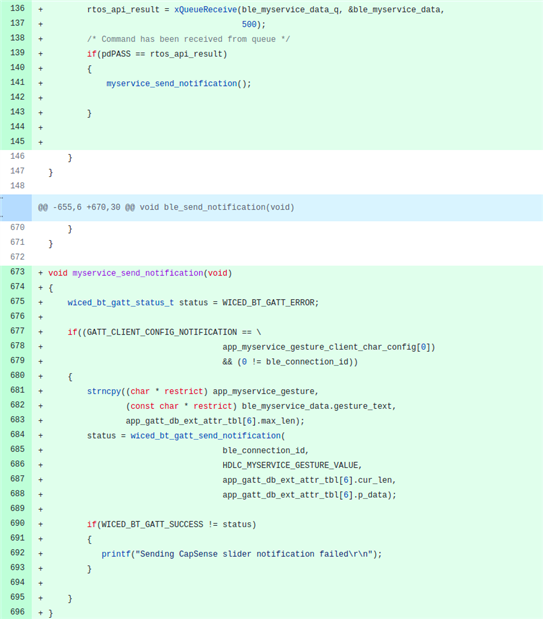This screenshot has height=619, width=543.
Task: Select line number 673
Action: 17,272
